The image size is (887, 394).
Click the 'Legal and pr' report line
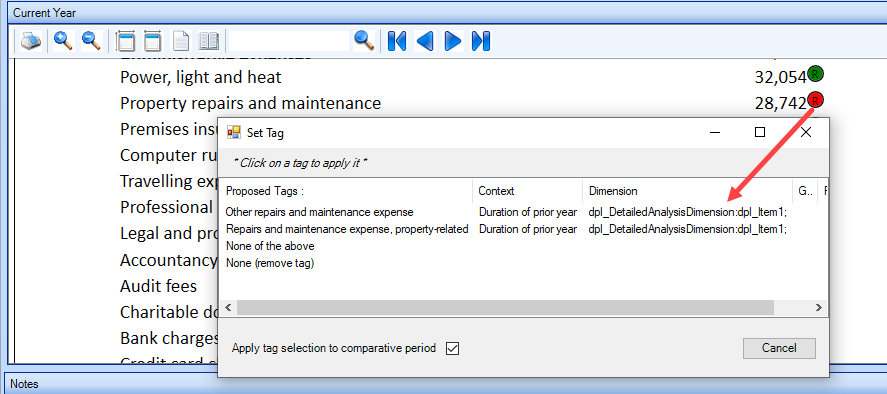[x=169, y=233]
